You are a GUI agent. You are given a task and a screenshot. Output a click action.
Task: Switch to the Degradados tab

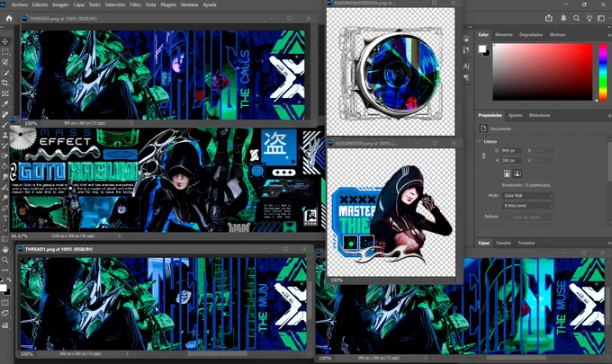click(531, 35)
